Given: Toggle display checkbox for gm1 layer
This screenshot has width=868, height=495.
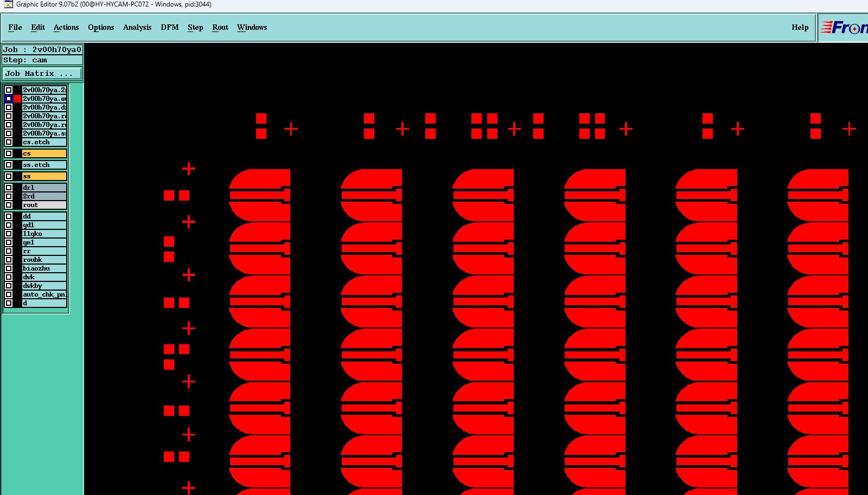Looking at the screenshot, I should 9,242.
